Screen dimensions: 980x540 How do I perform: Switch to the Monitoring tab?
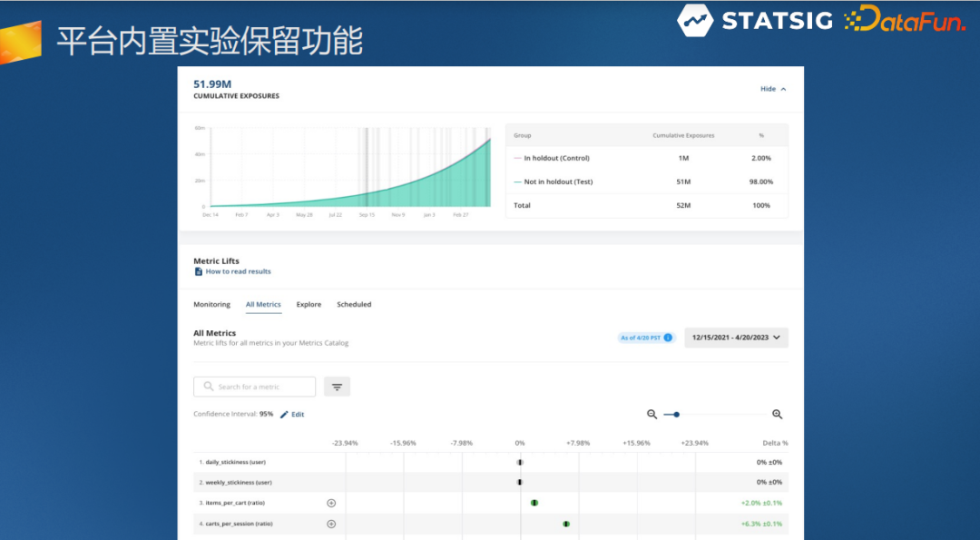click(211, 304)
